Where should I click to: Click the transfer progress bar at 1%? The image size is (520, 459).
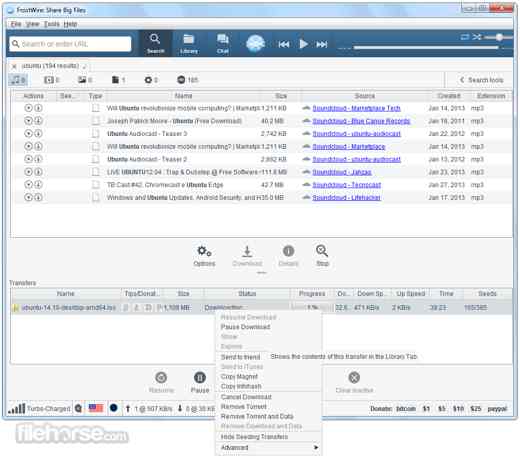(x=312, y=307)
